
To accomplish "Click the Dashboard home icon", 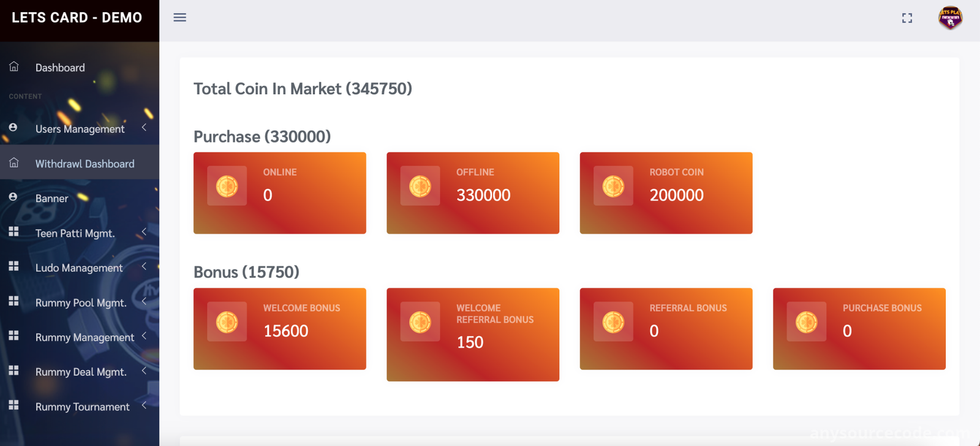I will 14,66.
